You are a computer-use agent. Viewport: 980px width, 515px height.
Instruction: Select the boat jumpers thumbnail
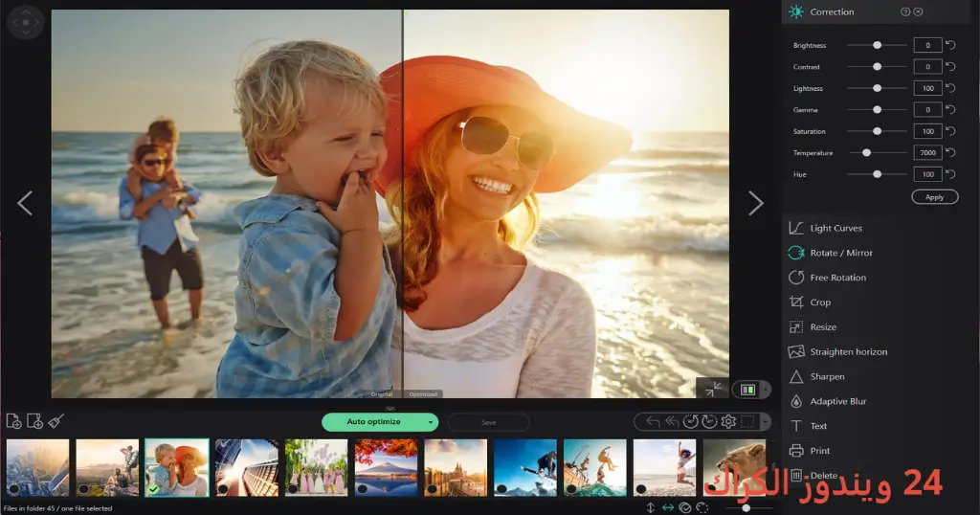click(594, 467)
